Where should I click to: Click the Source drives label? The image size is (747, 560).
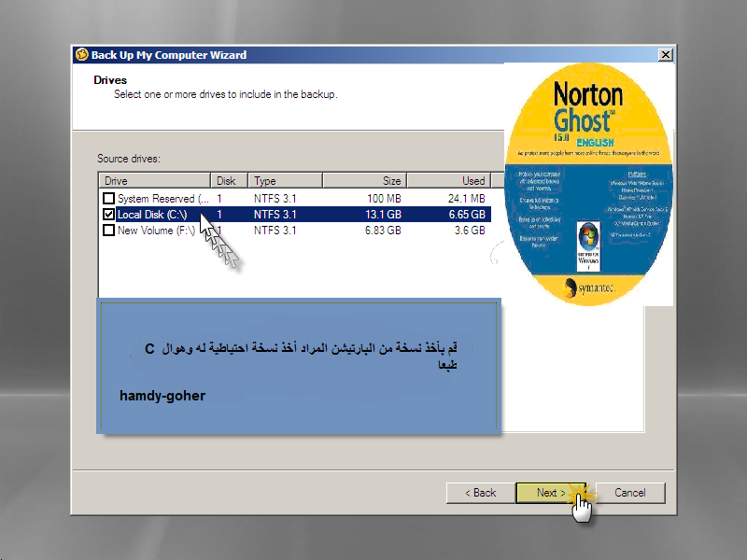pos(129,159)
